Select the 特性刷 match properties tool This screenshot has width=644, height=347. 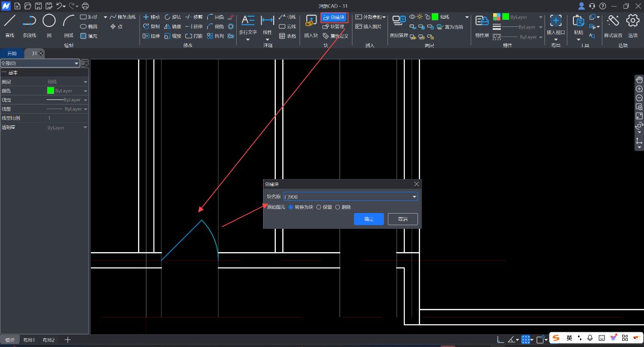click(x=482, y=21)
